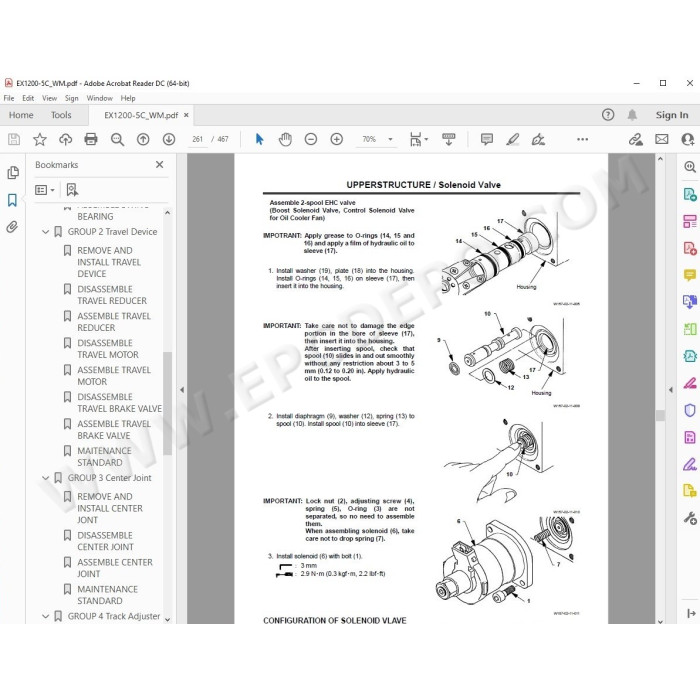Screen dimensions: 700x700
Task: Open the Attachments paperclip panel
Action: coord(12,227)
